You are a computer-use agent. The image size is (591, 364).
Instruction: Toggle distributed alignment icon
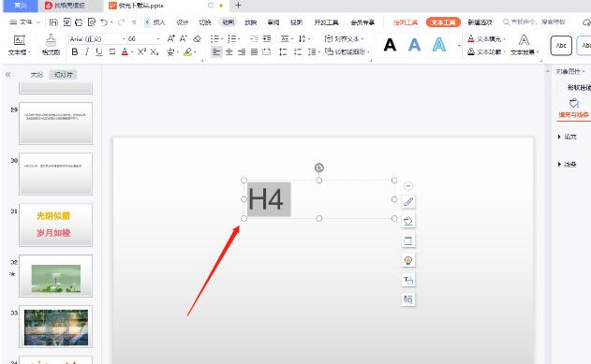point(267,52)
